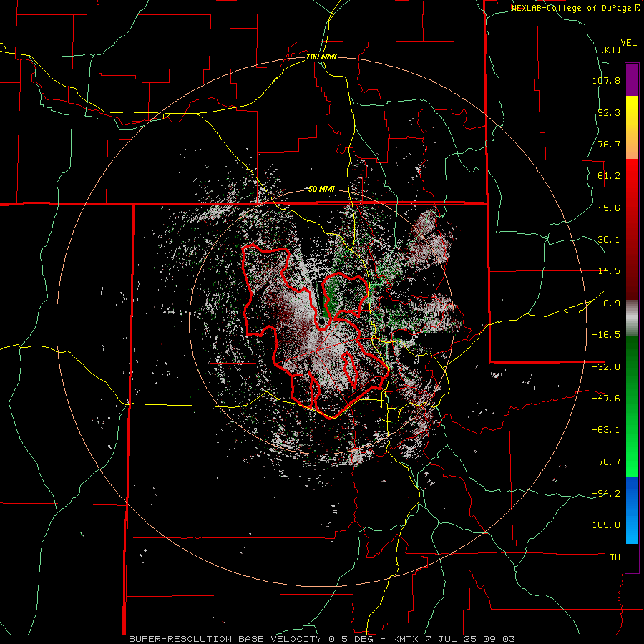Image resolution: width=644 pixels, height=644 pixels.
Task: Click the 50 NMI range ring label
Action: point(321,189)
